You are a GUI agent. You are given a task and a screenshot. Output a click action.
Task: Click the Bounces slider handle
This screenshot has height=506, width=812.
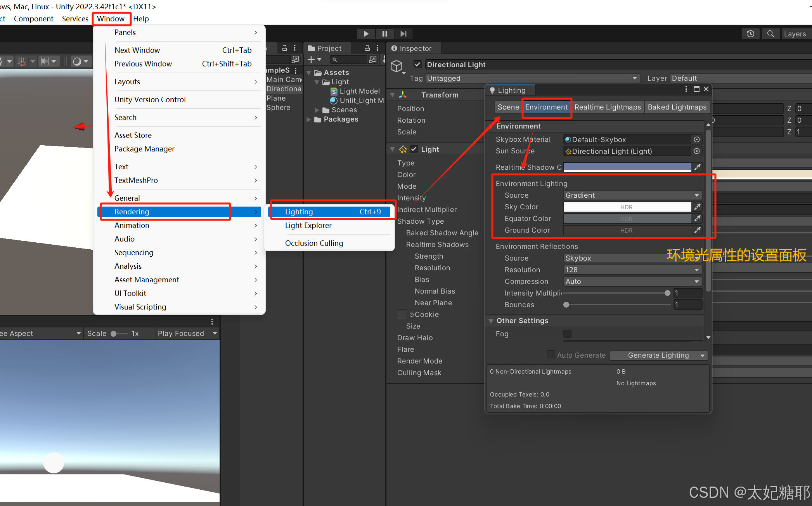(x=566, y=305)
